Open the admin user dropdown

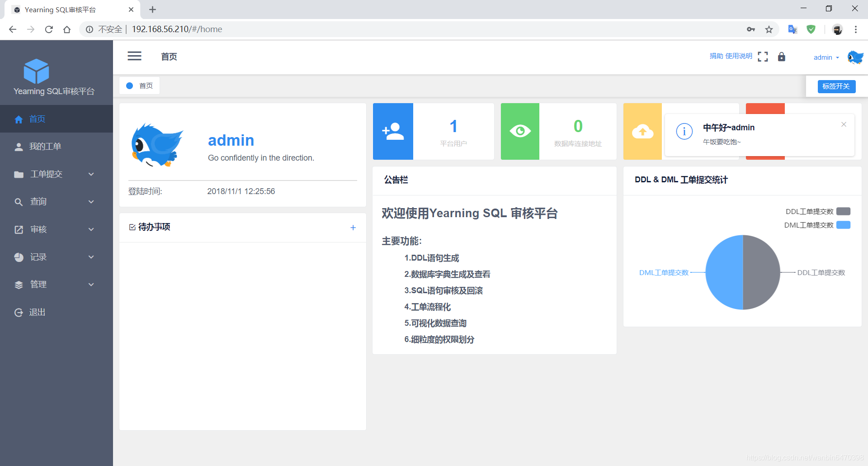[x=826, y=57]
